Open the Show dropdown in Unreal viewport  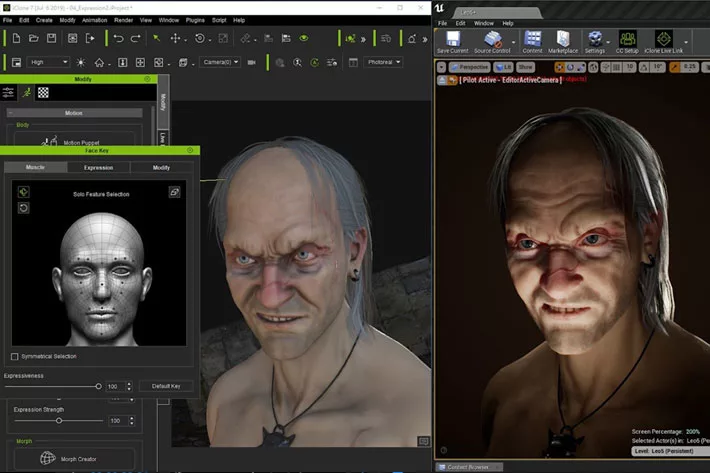click(x=525, y=67)
